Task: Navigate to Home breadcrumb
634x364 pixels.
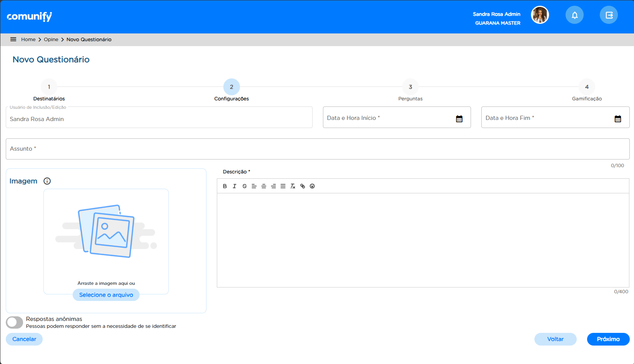Action: (x=28, y=39)
